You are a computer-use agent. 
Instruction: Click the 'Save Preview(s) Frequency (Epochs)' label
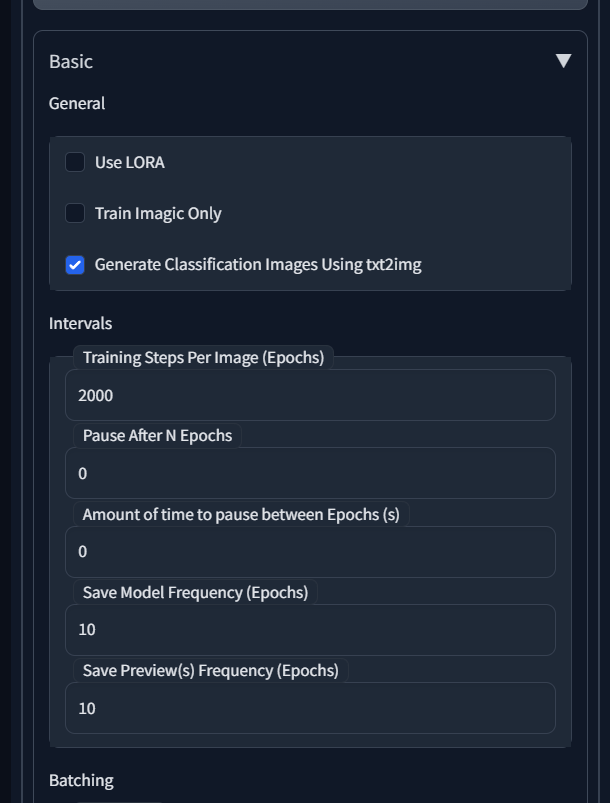click(210, 670)
